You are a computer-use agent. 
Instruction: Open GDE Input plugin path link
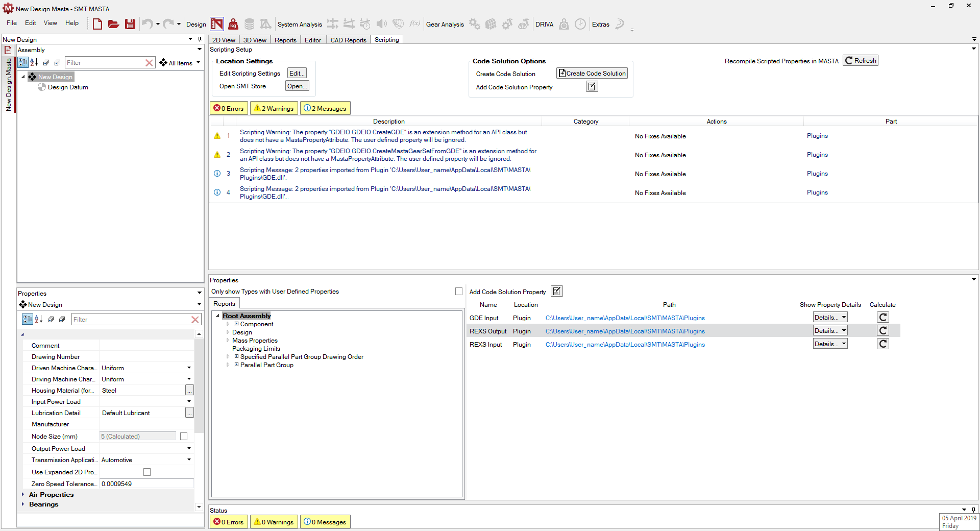(625, 318)
